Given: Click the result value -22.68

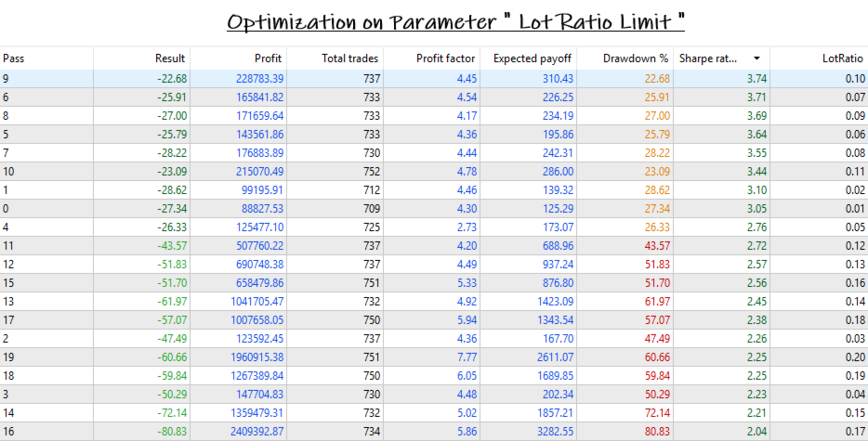Looking at the screenshot, I should pos(172,79).
